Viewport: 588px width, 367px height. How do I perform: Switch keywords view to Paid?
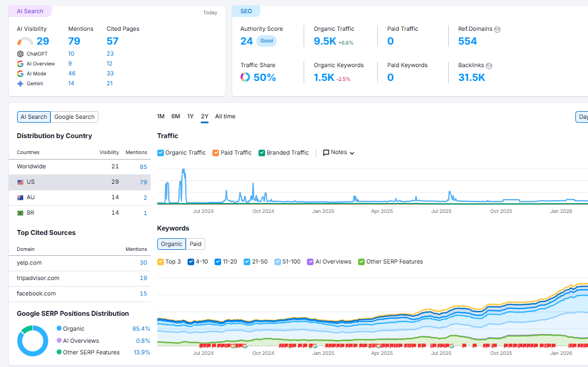coord(195,244)
